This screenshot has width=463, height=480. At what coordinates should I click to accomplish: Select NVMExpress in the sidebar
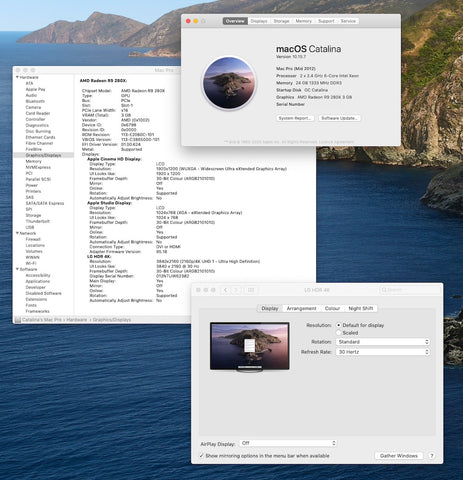click(38, 167)
